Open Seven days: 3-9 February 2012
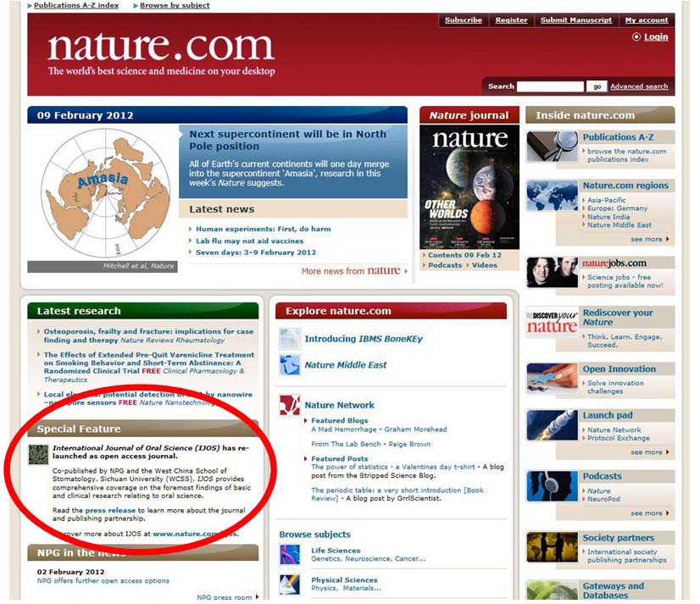 coord(256,252)
